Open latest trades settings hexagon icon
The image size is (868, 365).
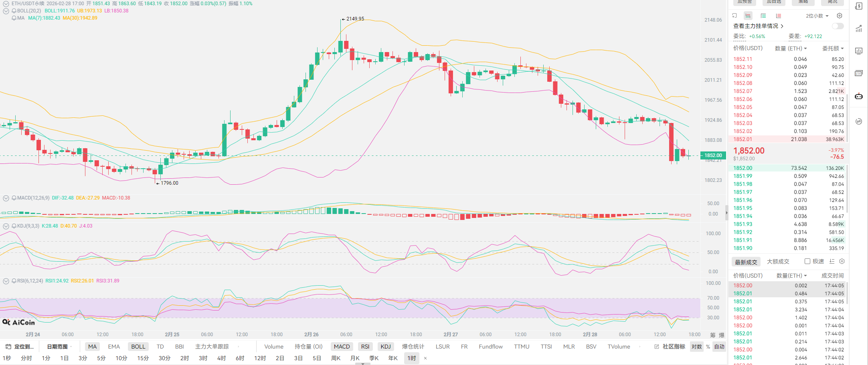[x=842, y=261]
